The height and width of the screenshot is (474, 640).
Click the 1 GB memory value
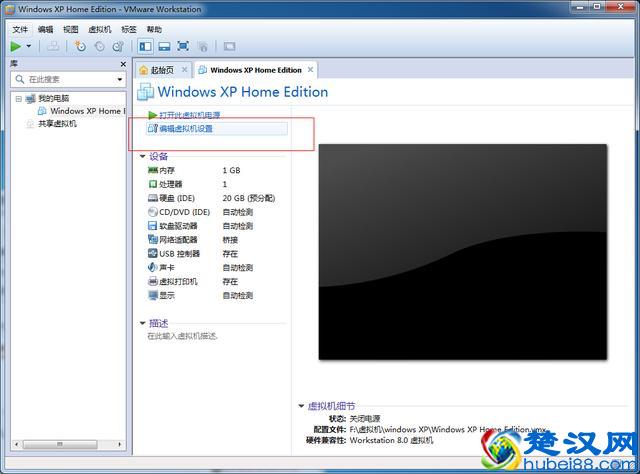point(231,171)
